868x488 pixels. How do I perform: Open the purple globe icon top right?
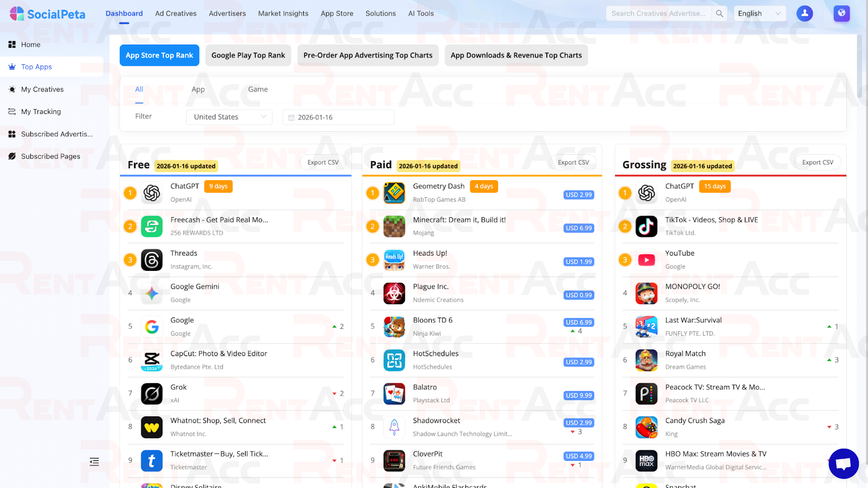coord(841,14)
